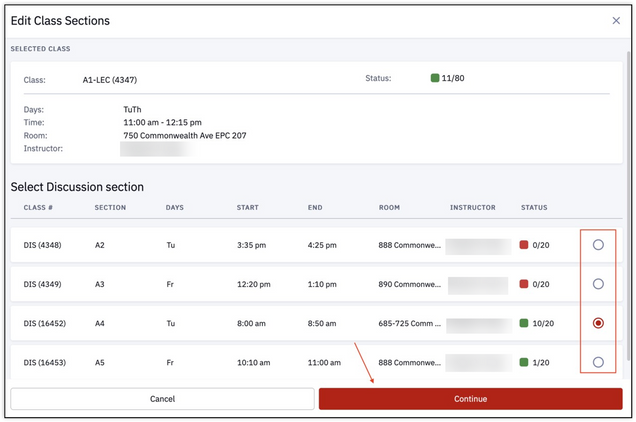This screenshot has height=422, width=636.
Task: Click the red status icon for DIS (4348)
Action: click(x=524, y=245)
